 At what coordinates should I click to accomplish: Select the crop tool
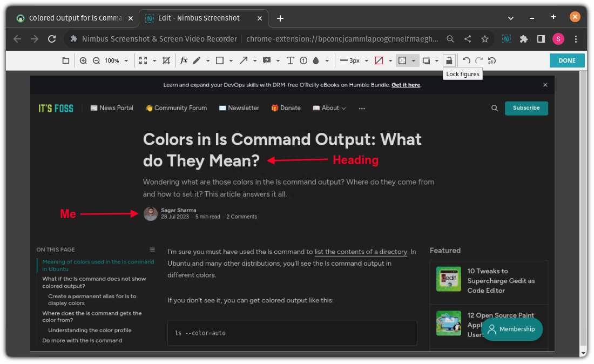coord(166,60)
